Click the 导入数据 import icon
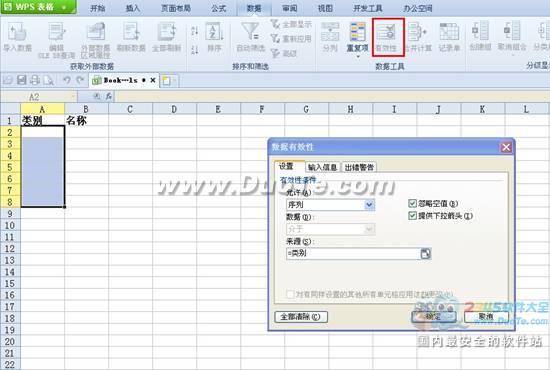550x370 pixels. click(18, 32)
